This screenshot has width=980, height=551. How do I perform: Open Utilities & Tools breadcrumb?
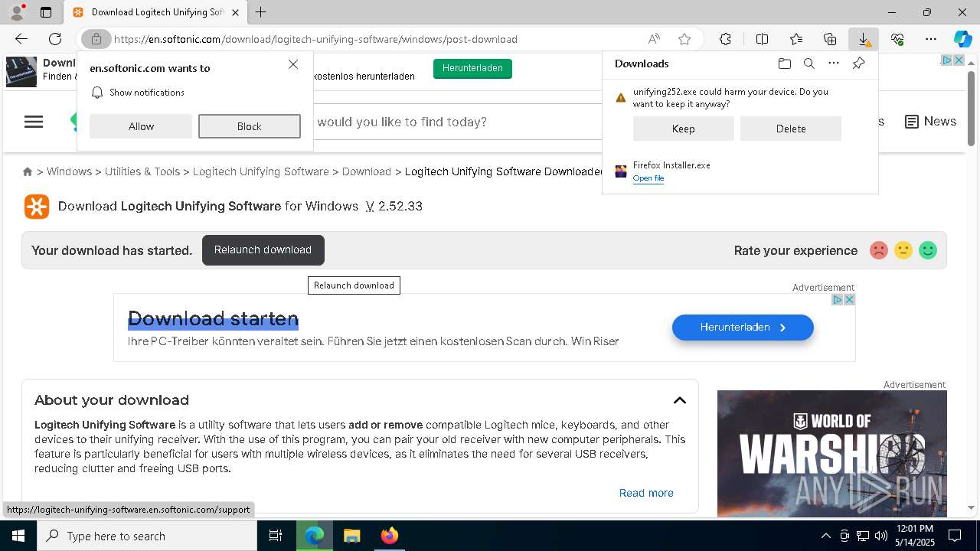coord(142,171)
